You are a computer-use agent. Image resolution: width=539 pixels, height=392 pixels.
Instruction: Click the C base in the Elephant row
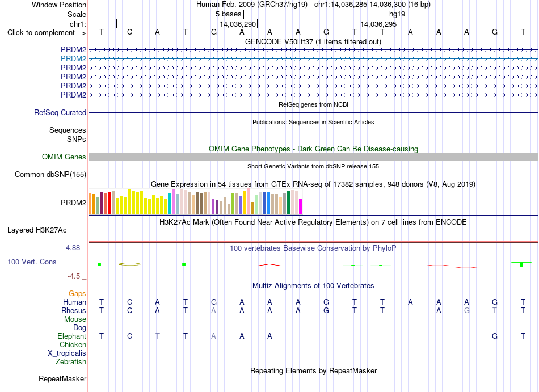tap(129, 336)
